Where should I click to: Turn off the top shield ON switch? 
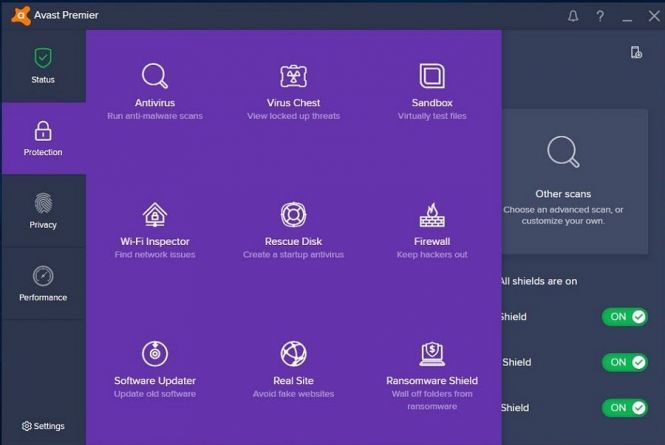tap(625, 317)
